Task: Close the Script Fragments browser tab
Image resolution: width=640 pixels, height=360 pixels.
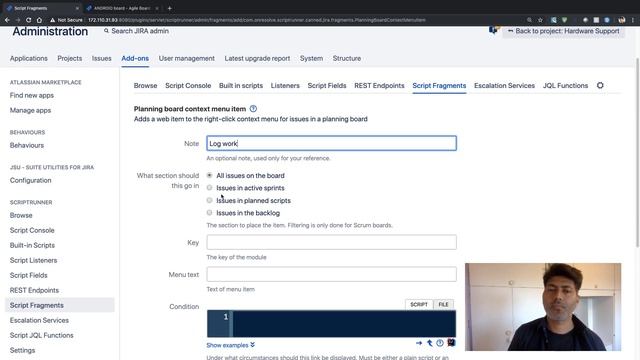Action: [77, 8]
